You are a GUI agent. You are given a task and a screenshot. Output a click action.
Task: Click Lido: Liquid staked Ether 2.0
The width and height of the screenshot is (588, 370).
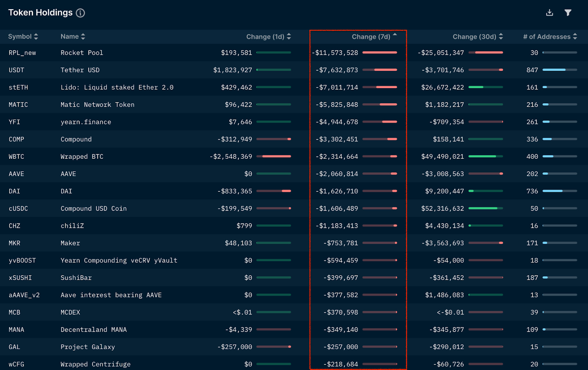click(x=117, y=87)
